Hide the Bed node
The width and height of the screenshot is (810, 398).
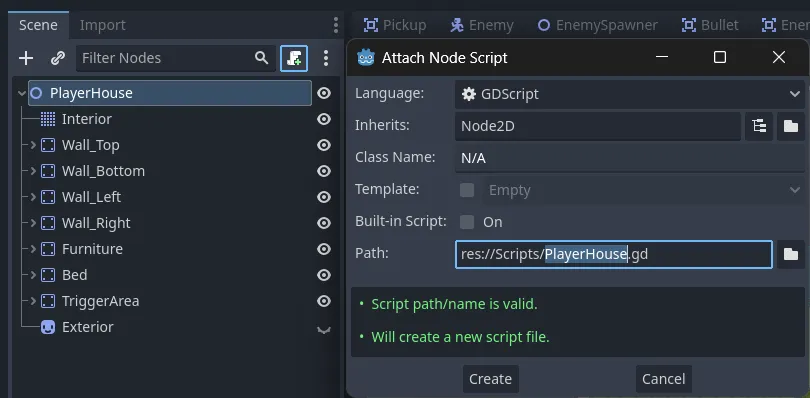(324, 275)
